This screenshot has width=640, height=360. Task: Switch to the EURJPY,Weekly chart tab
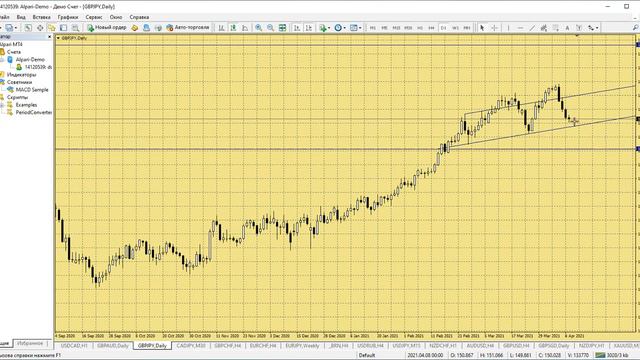[x=302, y=346]
